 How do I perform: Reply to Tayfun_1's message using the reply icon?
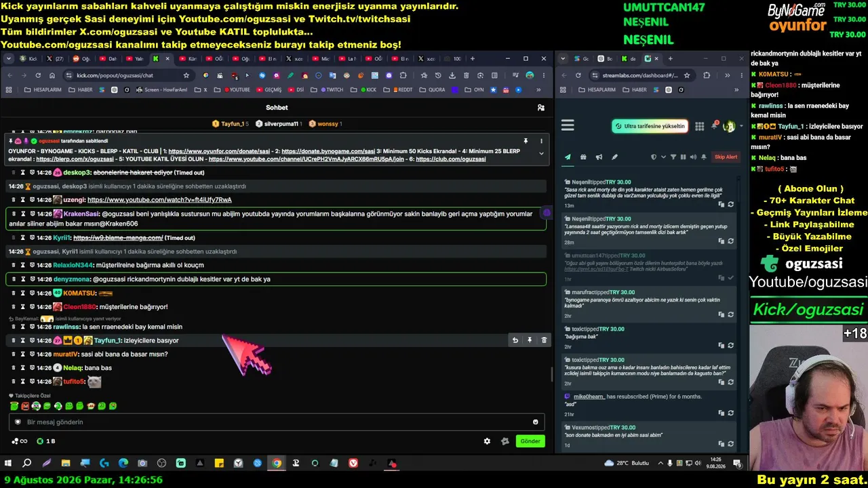(515, 340)
